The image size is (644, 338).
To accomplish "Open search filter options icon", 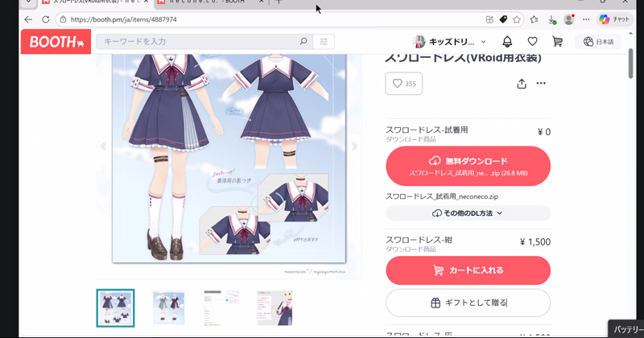I will [324, 42].
